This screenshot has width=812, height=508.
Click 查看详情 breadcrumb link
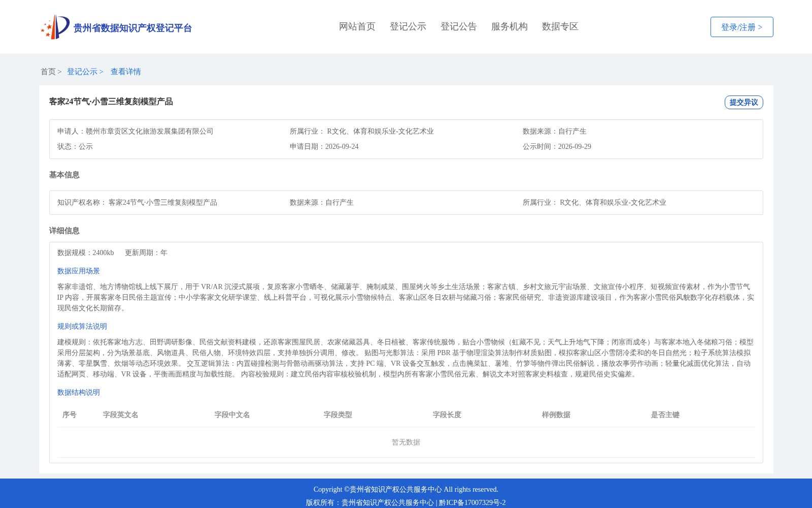(x=126, y=72)
